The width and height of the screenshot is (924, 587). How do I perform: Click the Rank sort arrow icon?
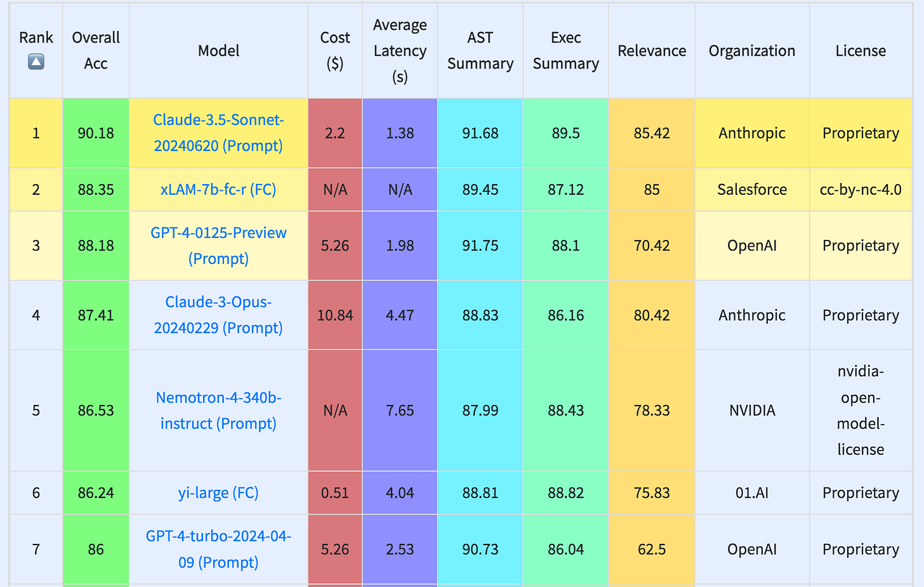pyautogui.click(x=36, y=62)
